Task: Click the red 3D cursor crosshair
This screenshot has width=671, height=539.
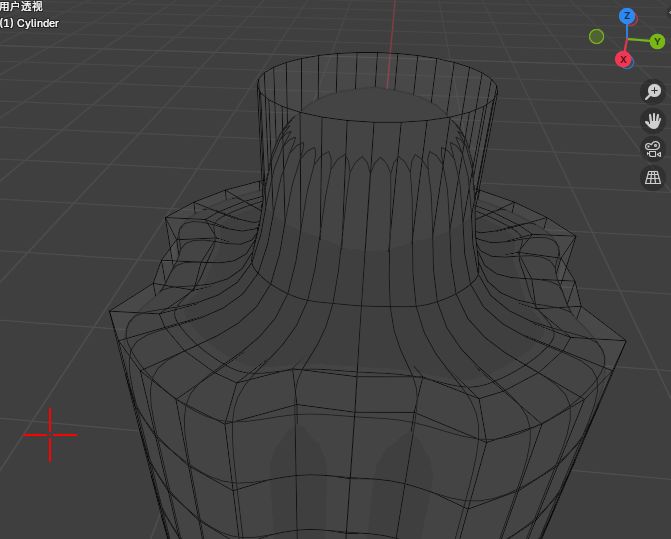Action: coord(50,434)
